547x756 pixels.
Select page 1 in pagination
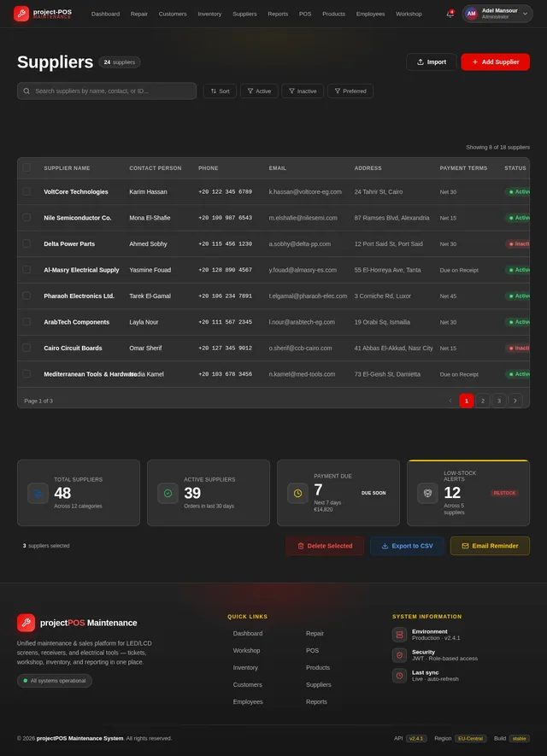point(467,401)
